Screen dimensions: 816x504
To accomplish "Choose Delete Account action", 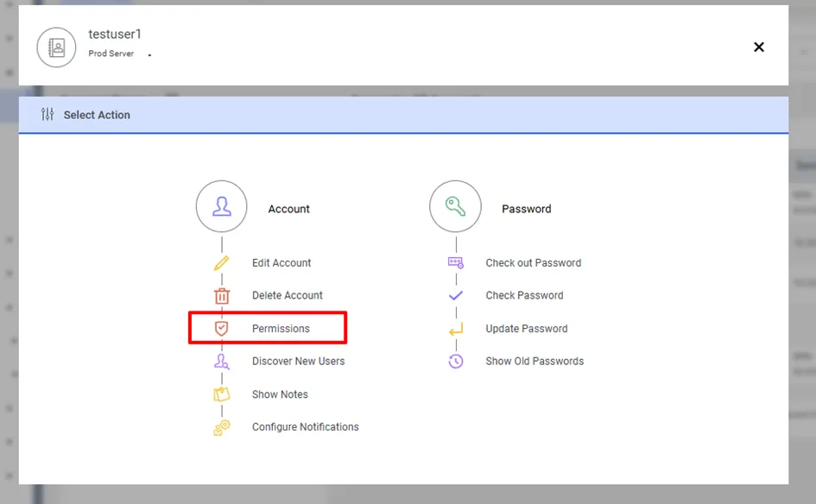I will click(x=288, y=295).
